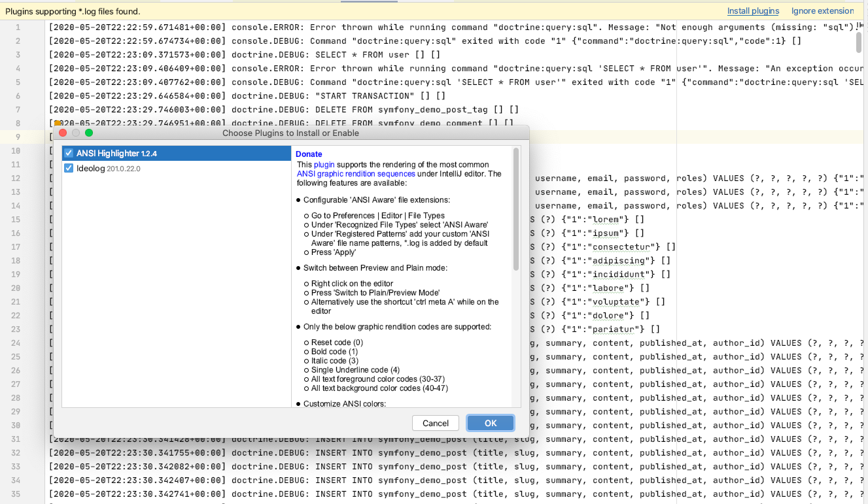Click the green zoom button on the dialog
The image size is (868, 504).
[x=89, y=133]
